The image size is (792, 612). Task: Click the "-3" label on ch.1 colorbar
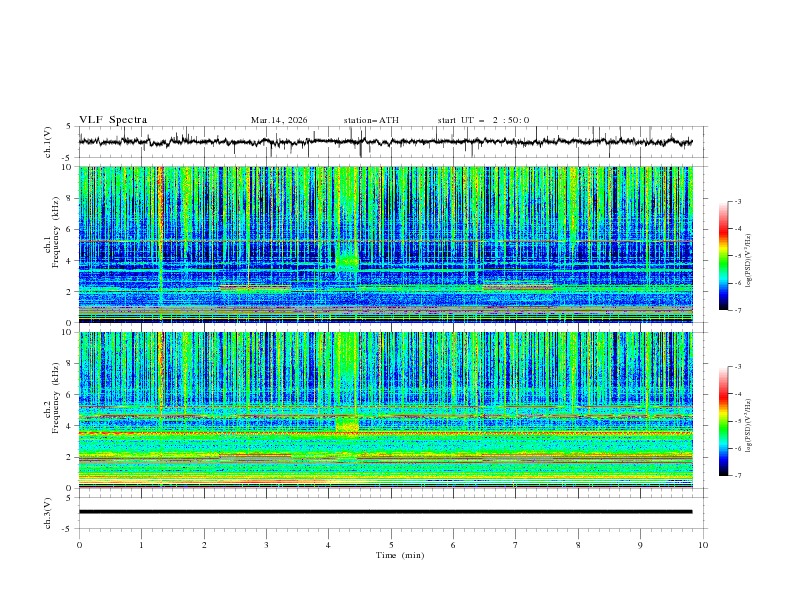point(737,201)
